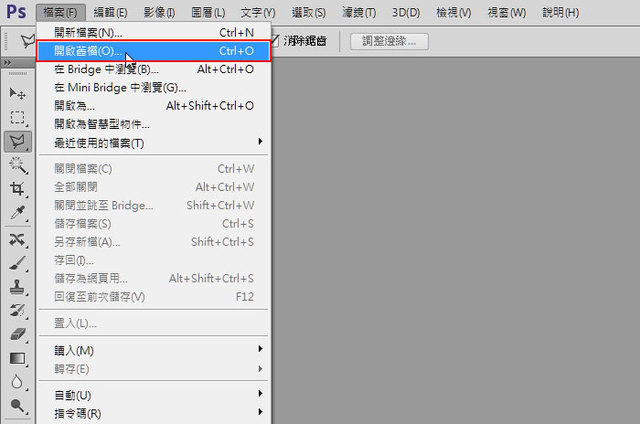Select the Dodge tool

(x=17, y=405)
